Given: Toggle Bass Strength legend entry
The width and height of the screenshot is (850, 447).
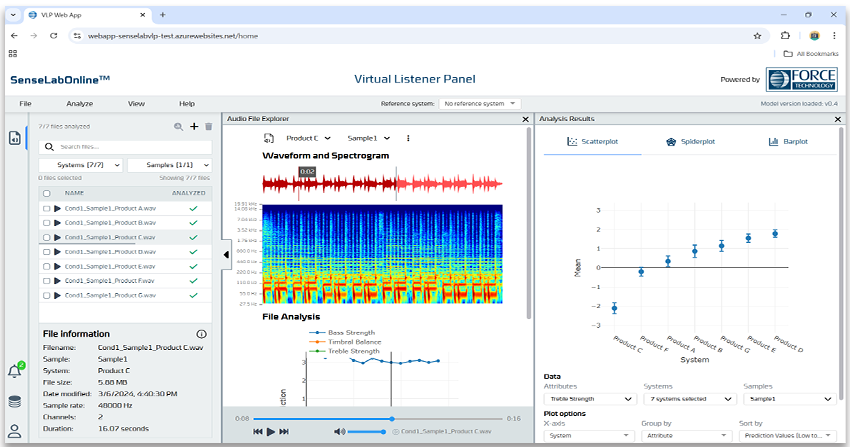Looking at the screenshot, I should coord(342,333).
